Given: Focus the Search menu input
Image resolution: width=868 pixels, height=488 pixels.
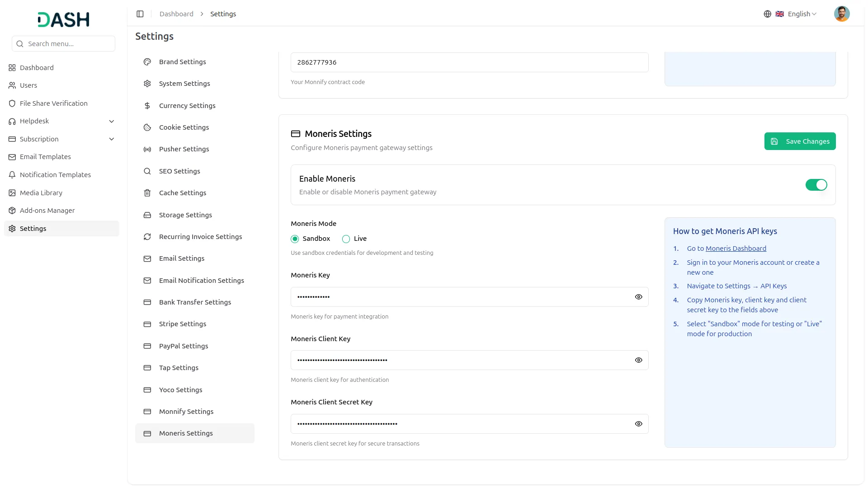Looking at the screenshot, I should pos(63,44).
